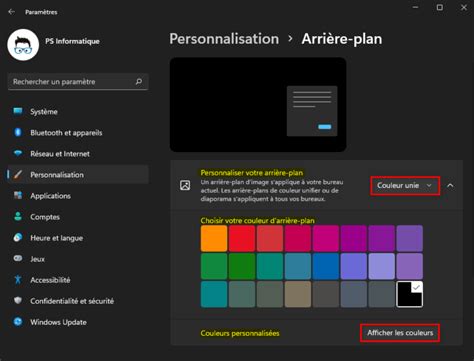Screen dimensions: 474x361
Task: Click the Confidentialité shield icon
Action: [x=18, y=300]
